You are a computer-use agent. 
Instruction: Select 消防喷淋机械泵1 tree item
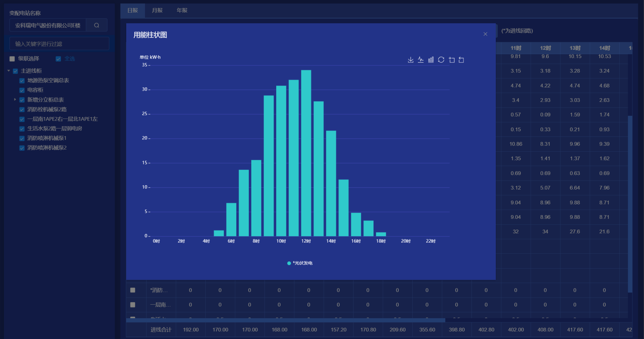47,138
